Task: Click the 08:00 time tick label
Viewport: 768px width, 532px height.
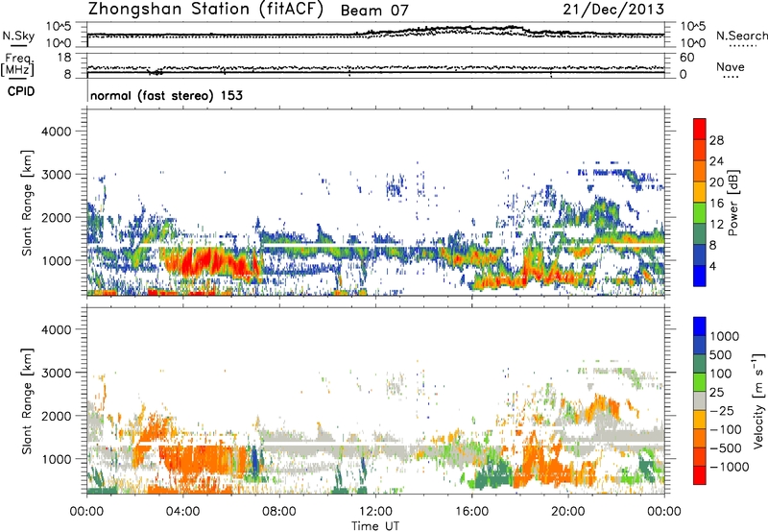Action: click(x=279, y=512)
